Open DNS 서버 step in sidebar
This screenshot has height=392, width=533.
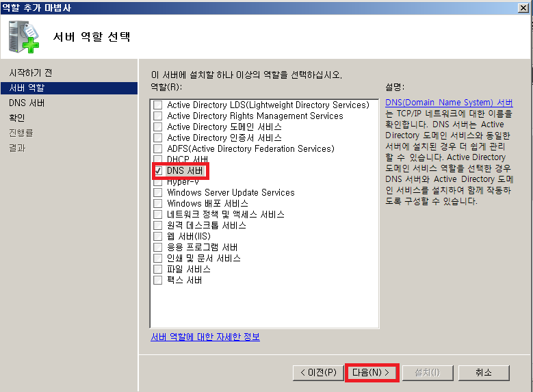(27, 103)
